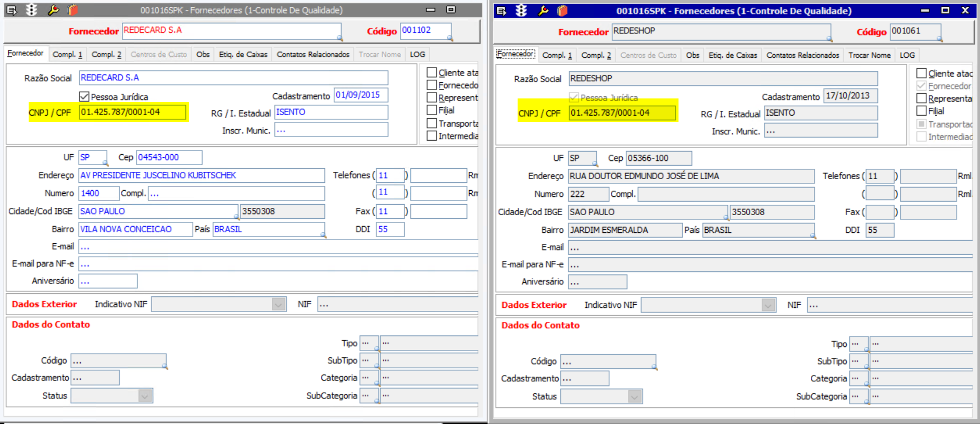The width and height of the screenshot is (980, 424).
Task: Open the lookup marker on the REDECARD S.A Fornecedor field
Action: (340, 38)
